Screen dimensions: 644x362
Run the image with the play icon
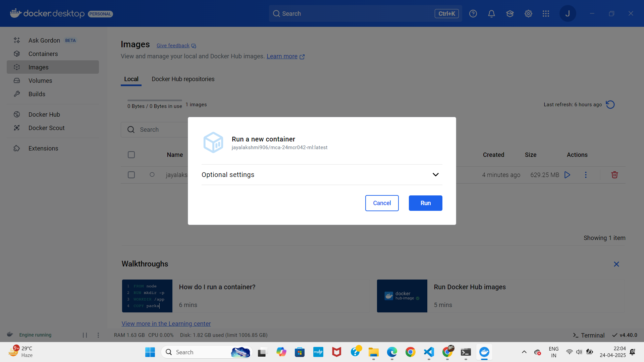tap(567, 175)
